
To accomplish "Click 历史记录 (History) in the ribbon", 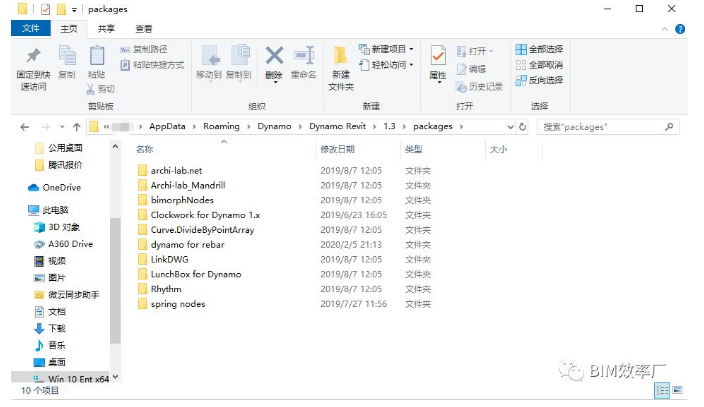I will pyautogui.click(x=480, y=87).
